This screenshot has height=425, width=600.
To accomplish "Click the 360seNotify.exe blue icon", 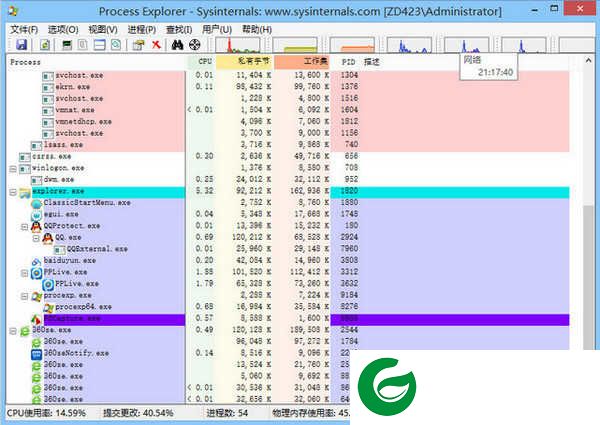I will 36,354.
